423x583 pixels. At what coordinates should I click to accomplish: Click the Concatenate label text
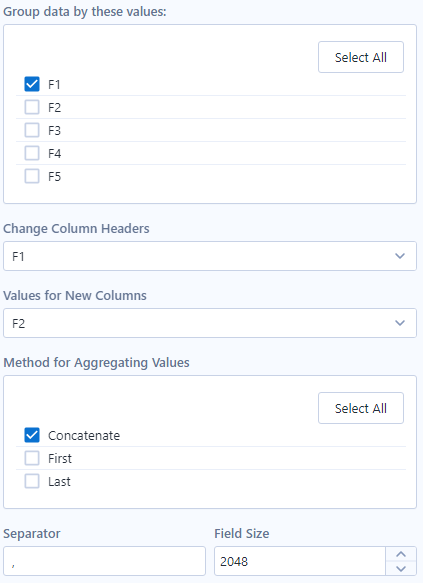pyautogui.click(x=84, y=435)
